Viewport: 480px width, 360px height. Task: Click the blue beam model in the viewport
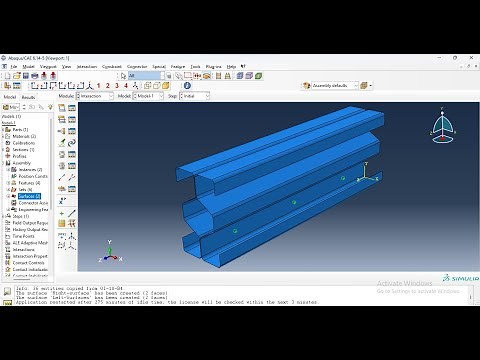coord(280,187)
